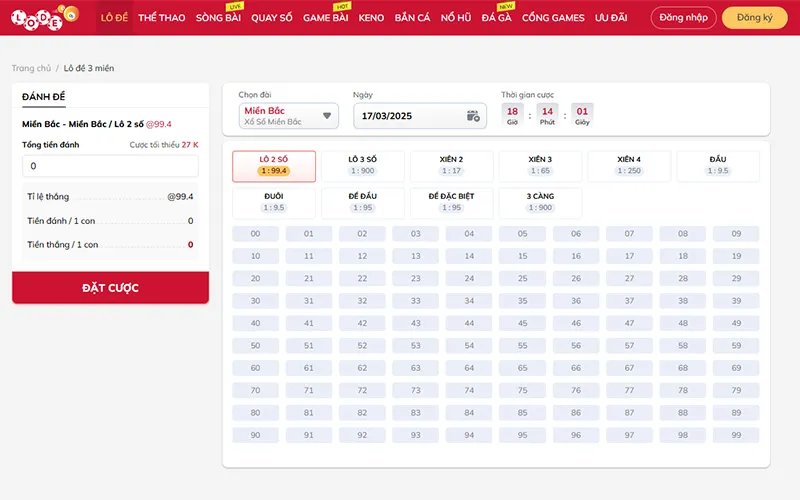
Task: Select the ĐỀ ĐẦU bet type
Action: click(x=363, y=203)
